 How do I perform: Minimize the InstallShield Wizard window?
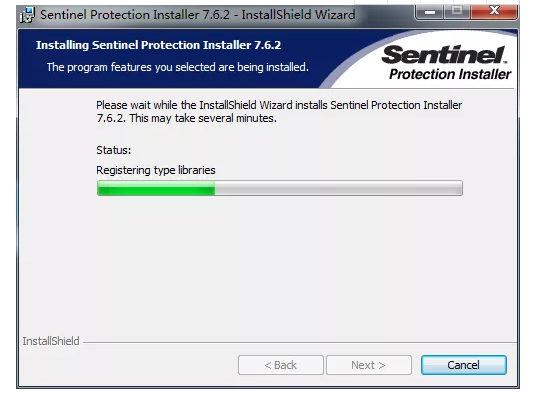pyautogui.click(x=430, y=12)
